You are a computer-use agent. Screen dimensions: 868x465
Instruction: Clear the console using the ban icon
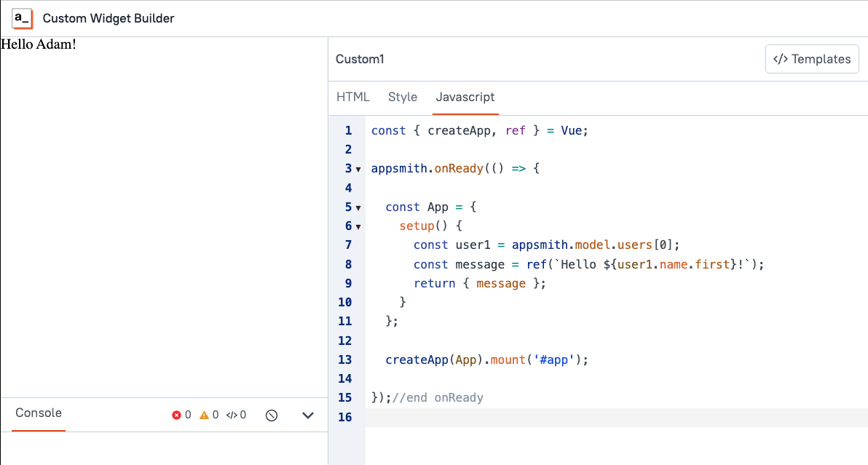coord(271,414)
